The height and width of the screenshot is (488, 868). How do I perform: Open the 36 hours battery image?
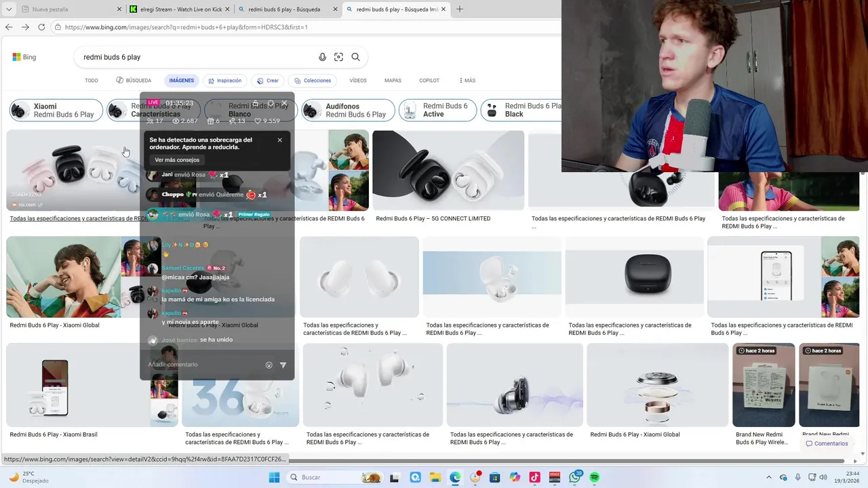240,385
